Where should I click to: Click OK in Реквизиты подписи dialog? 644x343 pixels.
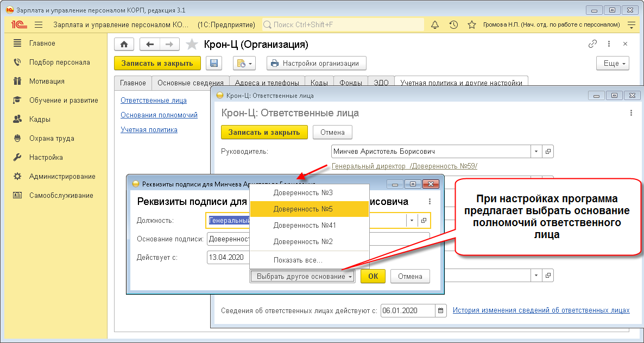373,276
